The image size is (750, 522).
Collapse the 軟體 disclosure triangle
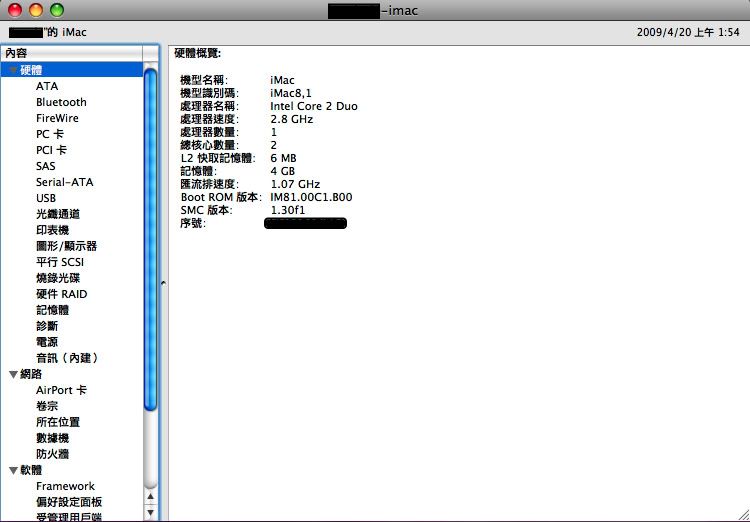tap(13, 471)
